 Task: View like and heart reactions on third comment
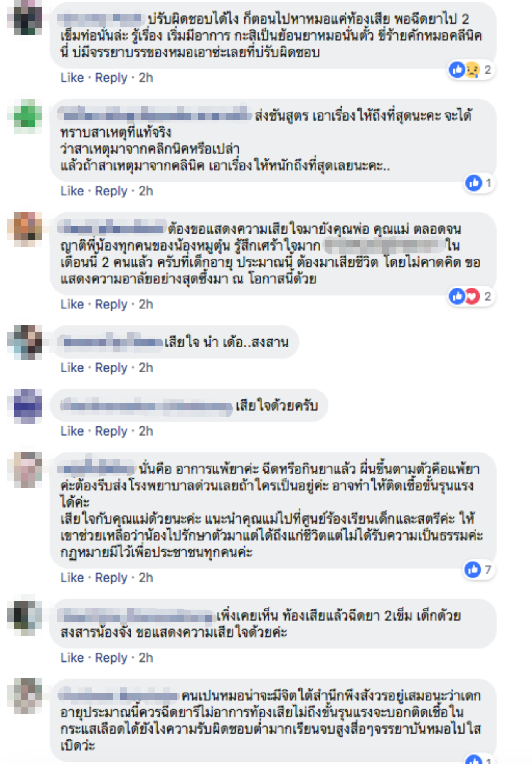(471, 296)
